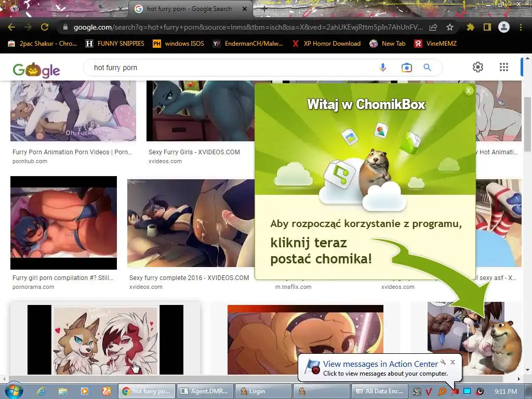Open the New Tab bookmark

click(388, 44)
